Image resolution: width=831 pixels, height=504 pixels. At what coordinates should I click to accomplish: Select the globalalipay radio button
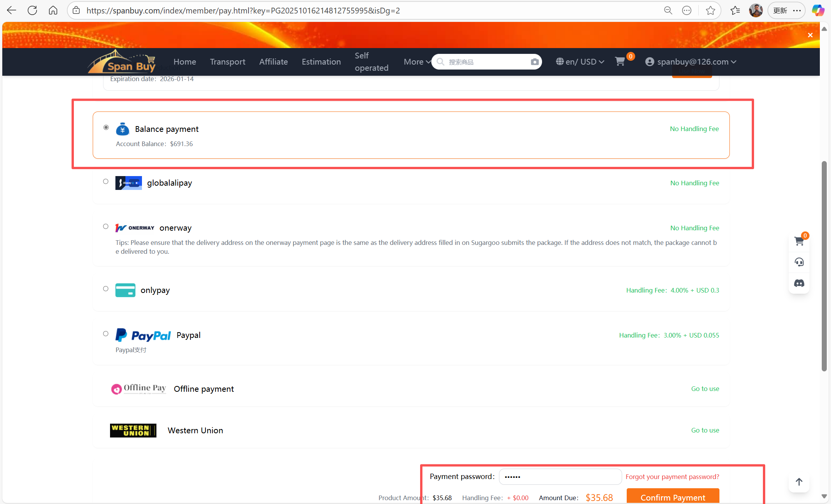(x=106, y=181)
